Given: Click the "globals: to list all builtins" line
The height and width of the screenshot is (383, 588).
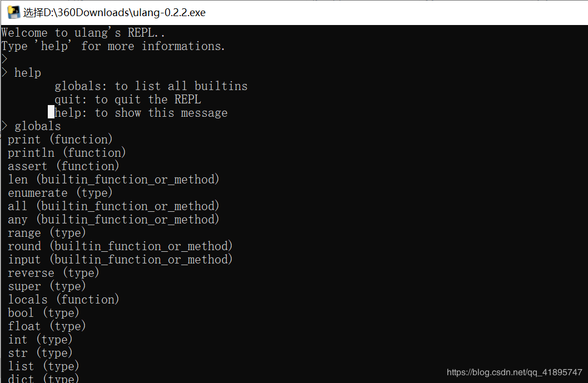Looking at the screenshot, I should pos(151,86).
